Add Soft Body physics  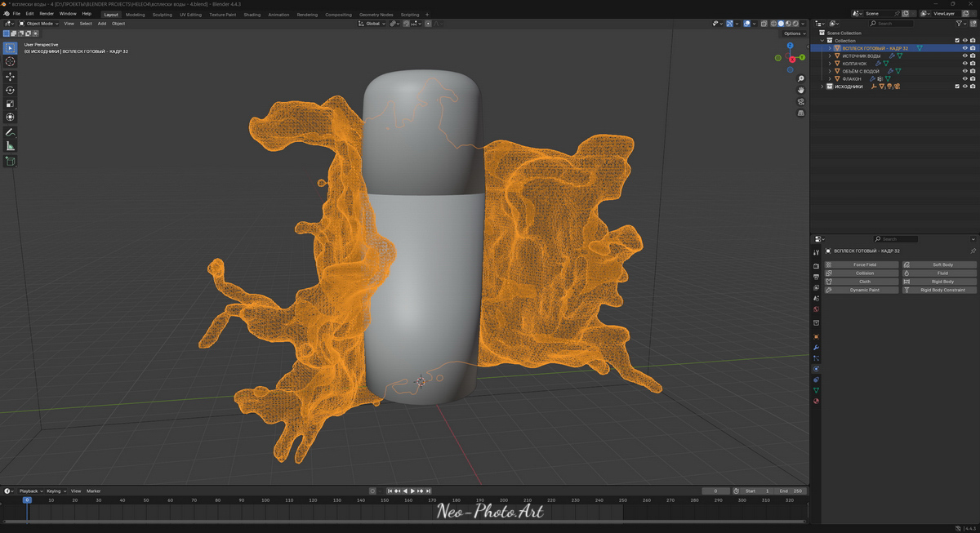pos(939,264)
